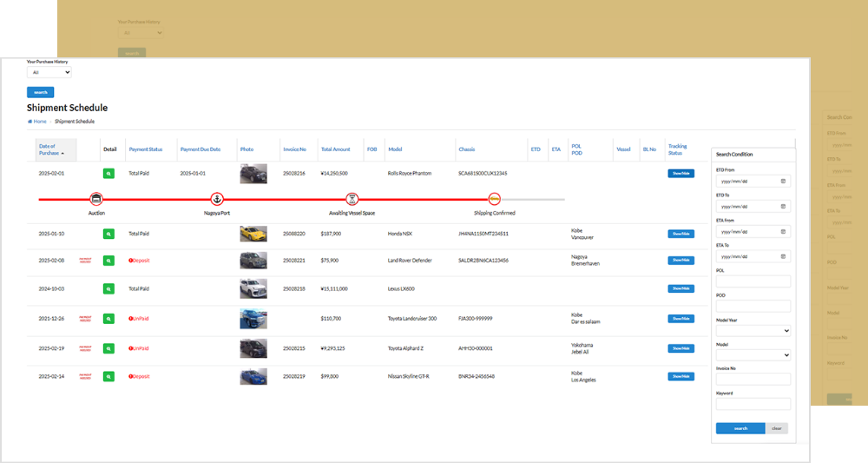Viewport: 868px width, 463px height.
Task: Toggle Show/Hide tracking for Rolls Royce Phantom
Action: [681, 174]
